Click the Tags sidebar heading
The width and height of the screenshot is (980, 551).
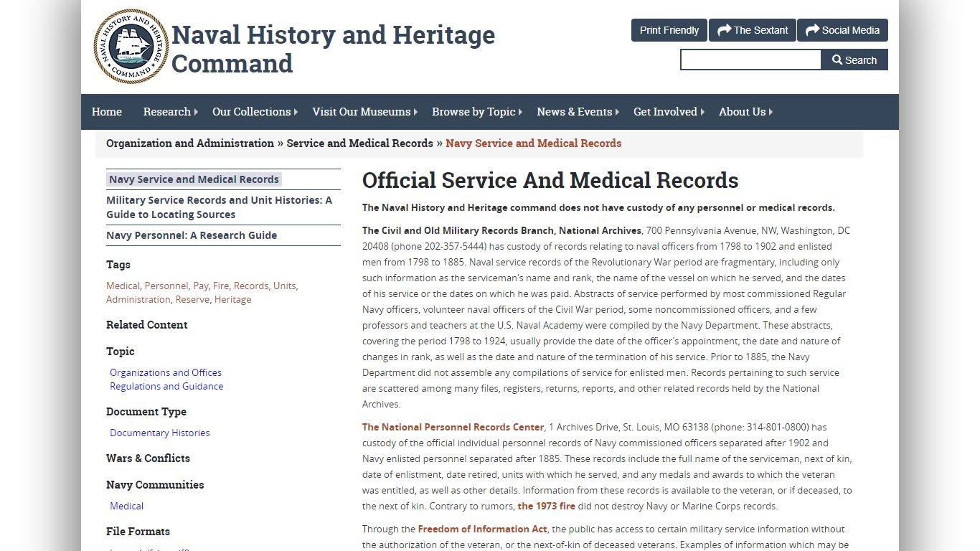118,265
